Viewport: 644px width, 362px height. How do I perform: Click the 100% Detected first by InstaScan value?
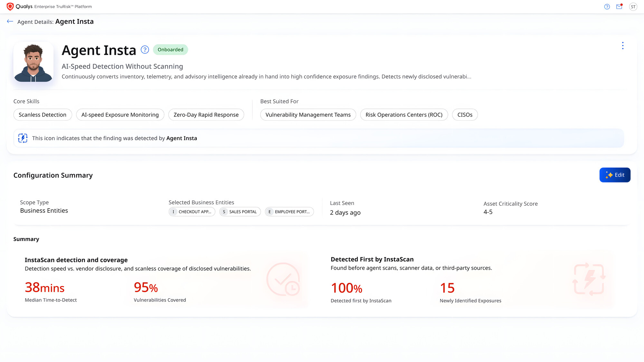point(346,288)
